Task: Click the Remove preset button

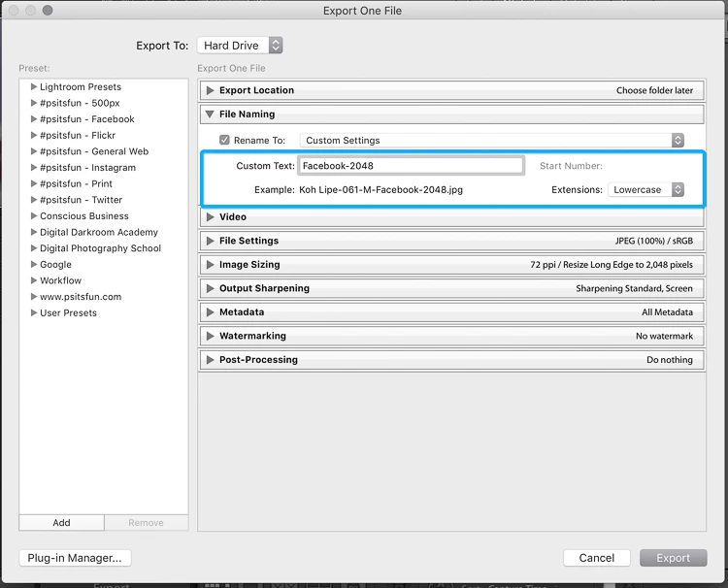Action: [x=147, y=523]
